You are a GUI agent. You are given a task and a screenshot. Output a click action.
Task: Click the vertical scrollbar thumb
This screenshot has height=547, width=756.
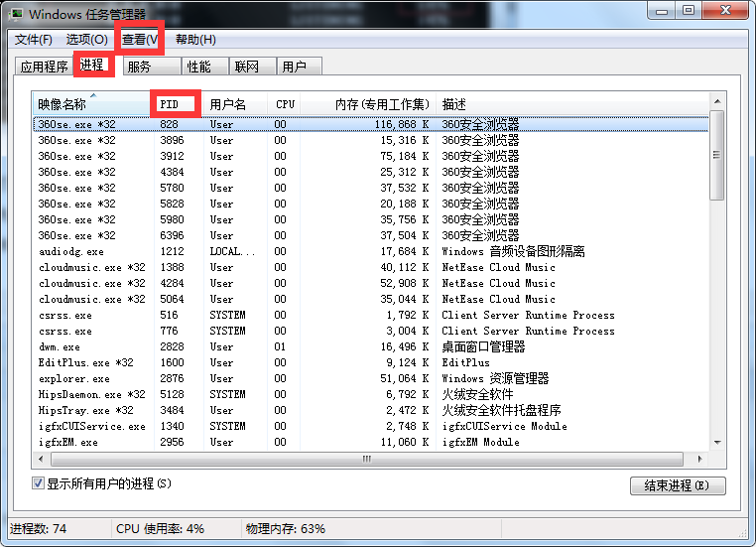pyautogui.click(x=717, y=155)
